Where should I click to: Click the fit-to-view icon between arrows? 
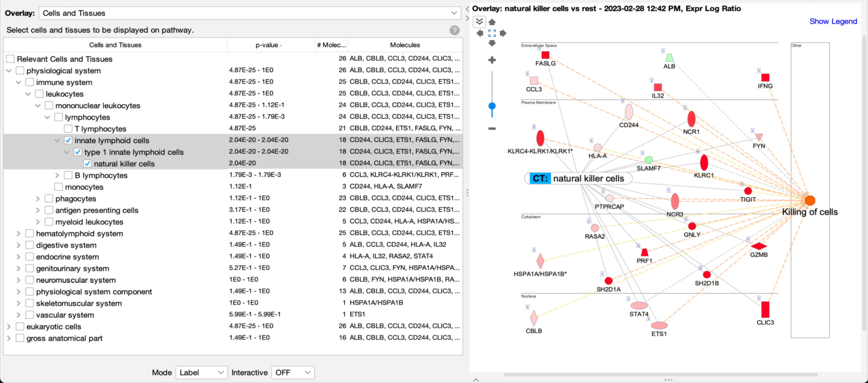[492, 33]
